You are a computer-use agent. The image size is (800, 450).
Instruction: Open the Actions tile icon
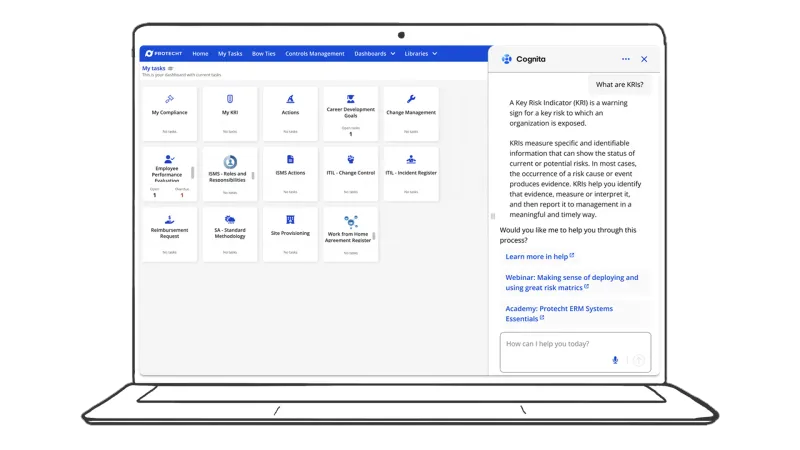tap(290, 99)
